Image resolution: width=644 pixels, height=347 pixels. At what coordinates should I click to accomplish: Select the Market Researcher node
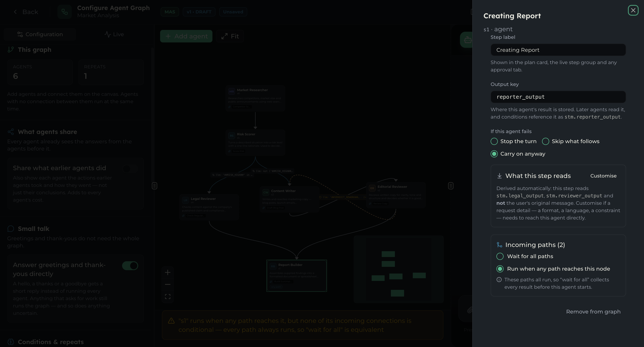pos(255,98)
